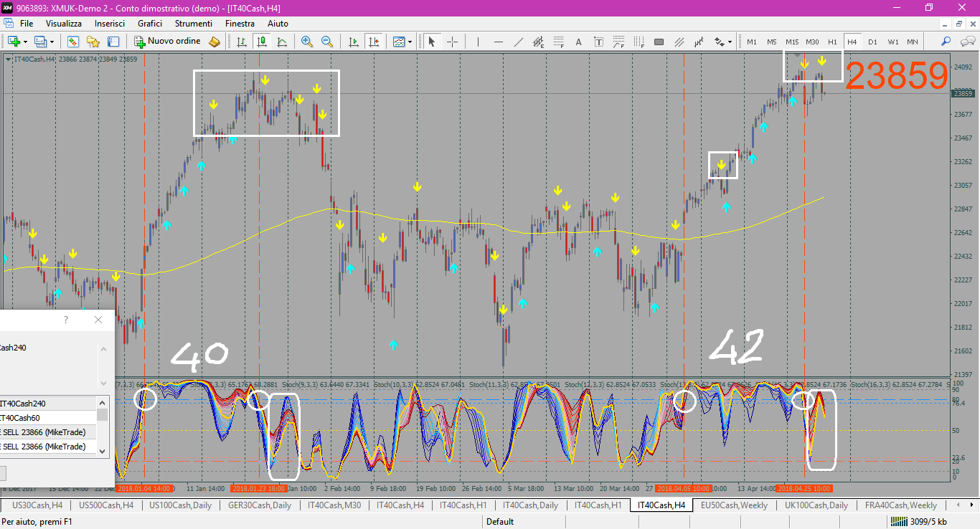Expand the IT40Cash,H4 chart title triangle
The width and height of the screenshot is (980, 529).
[8, 59]
